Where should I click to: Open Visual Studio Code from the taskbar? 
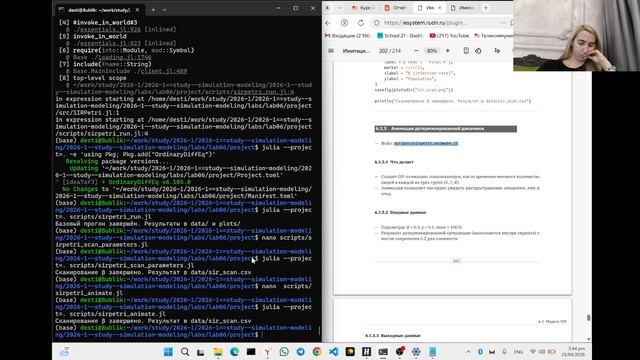(x=333, y=352)
